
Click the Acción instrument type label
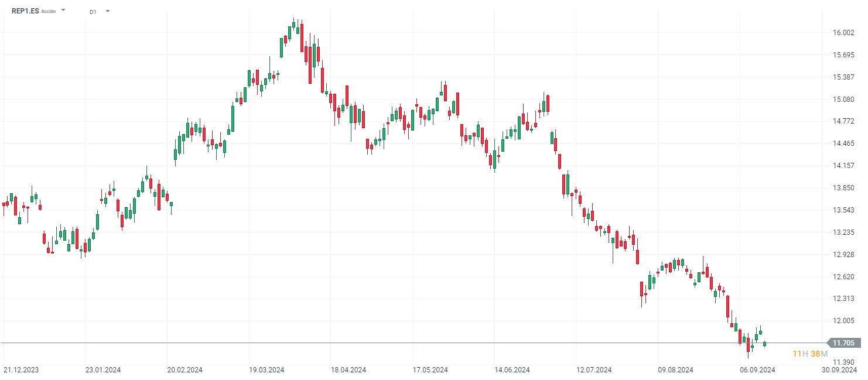coord(49,11)
